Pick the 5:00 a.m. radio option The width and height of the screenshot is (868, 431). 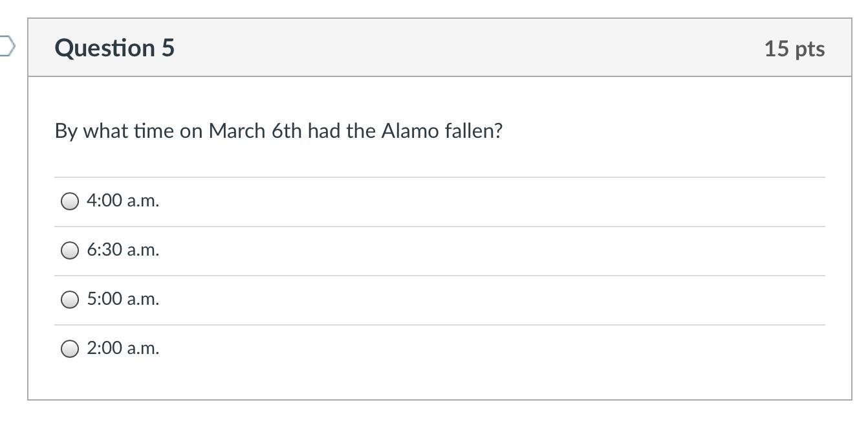(70, 300)
